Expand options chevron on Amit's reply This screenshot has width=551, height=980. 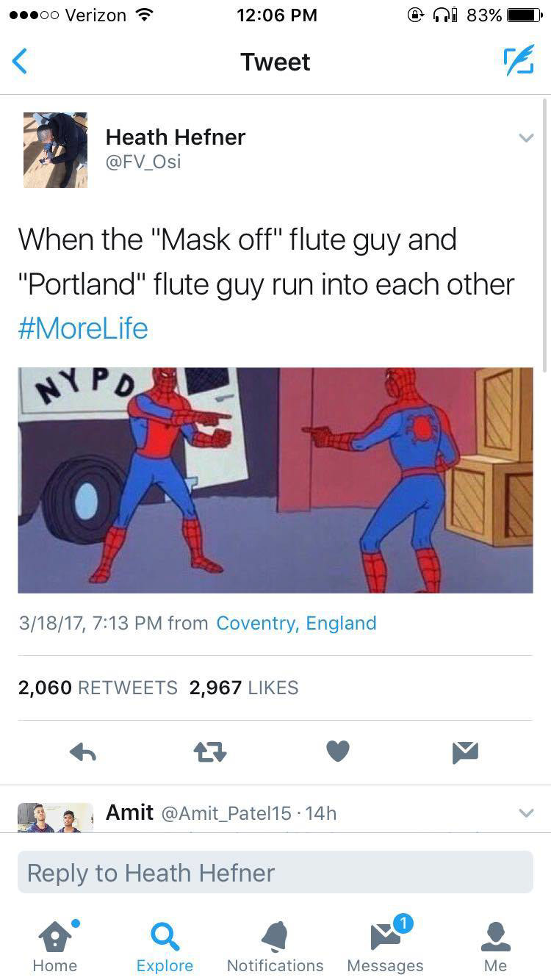[525, 813]
